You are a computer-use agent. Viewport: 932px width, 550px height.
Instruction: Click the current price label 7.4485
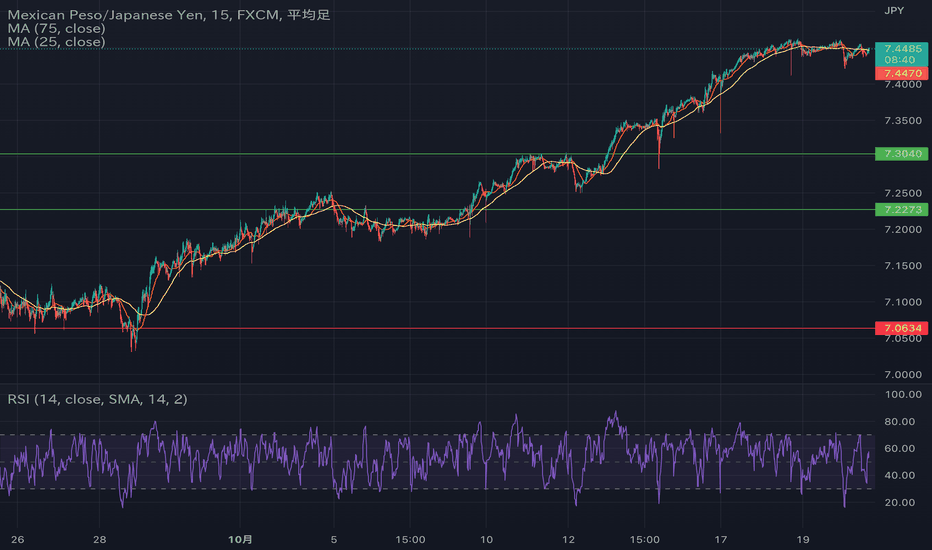(x=902, y=49)
